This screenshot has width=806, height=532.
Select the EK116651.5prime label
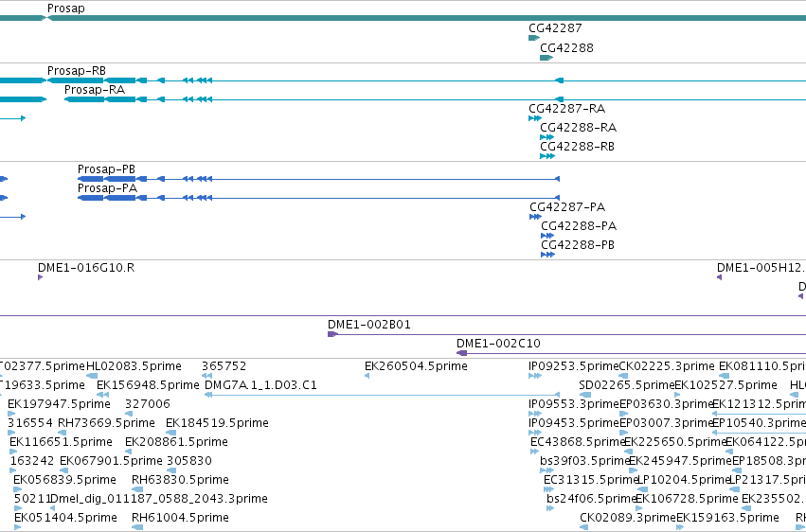tap(61, 442)
